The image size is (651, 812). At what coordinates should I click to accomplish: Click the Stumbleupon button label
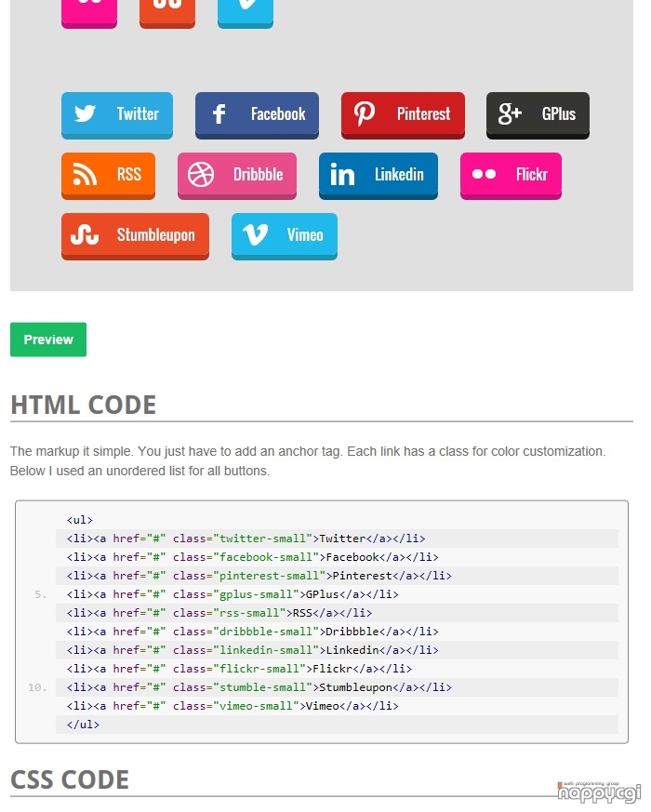coord(156,234)
